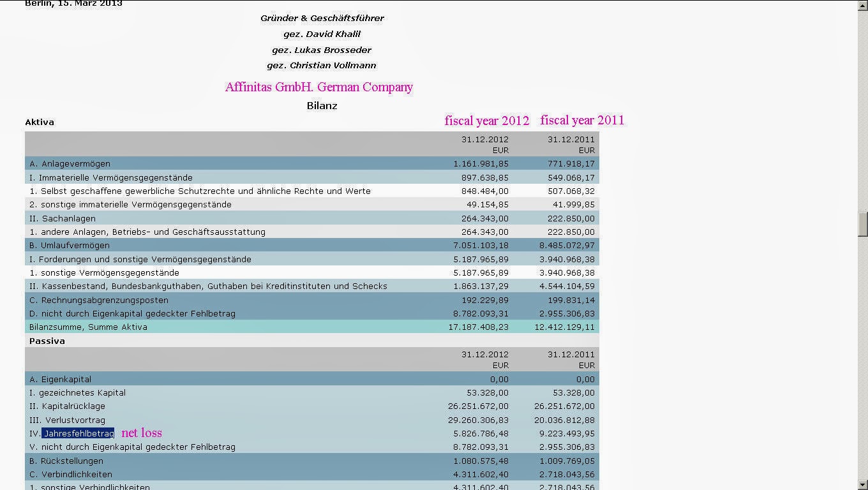Image resolution: width=868 pixels, height=490 pixels.
Task: Click Jahresfehlbetrag 2011 value 9.223.493,95
Action: [567, 433]
